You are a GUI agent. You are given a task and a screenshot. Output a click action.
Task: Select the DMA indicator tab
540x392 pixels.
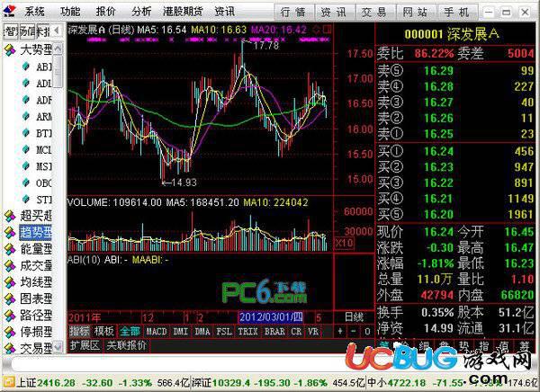[x=202, y=332]
